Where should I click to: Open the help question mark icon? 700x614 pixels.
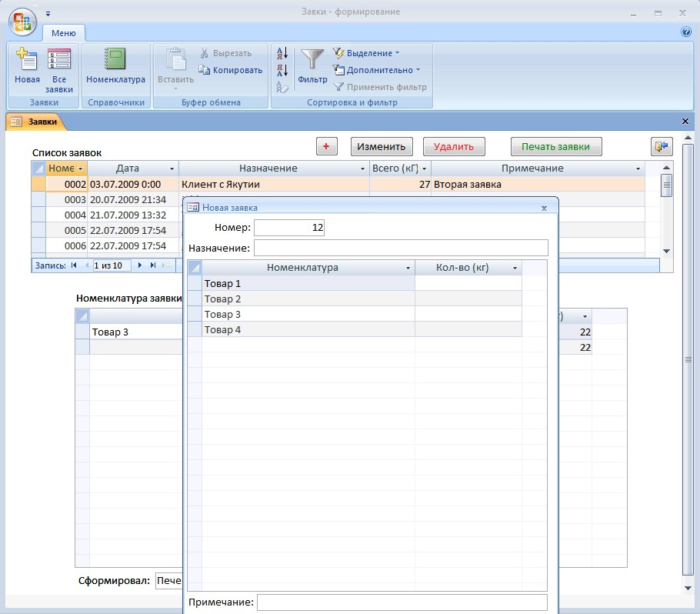click(686, 32)
